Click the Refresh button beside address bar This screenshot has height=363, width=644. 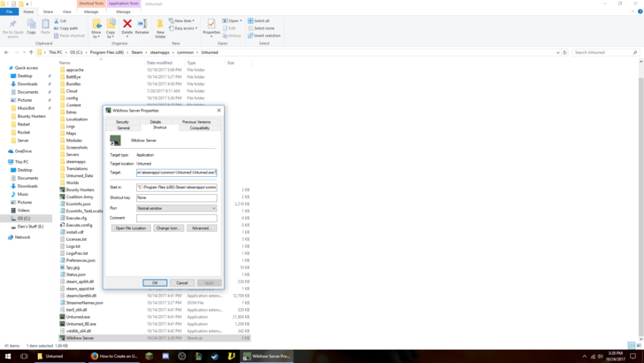click(x=564, y=52)
